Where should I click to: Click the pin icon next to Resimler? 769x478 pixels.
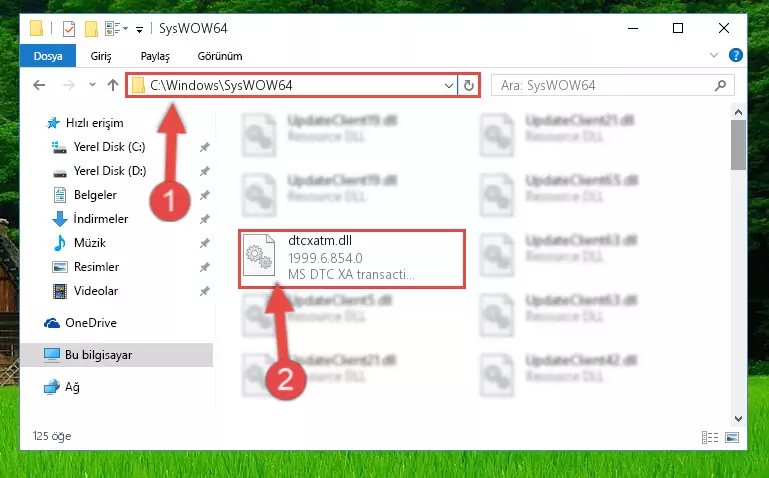[205, 267]
